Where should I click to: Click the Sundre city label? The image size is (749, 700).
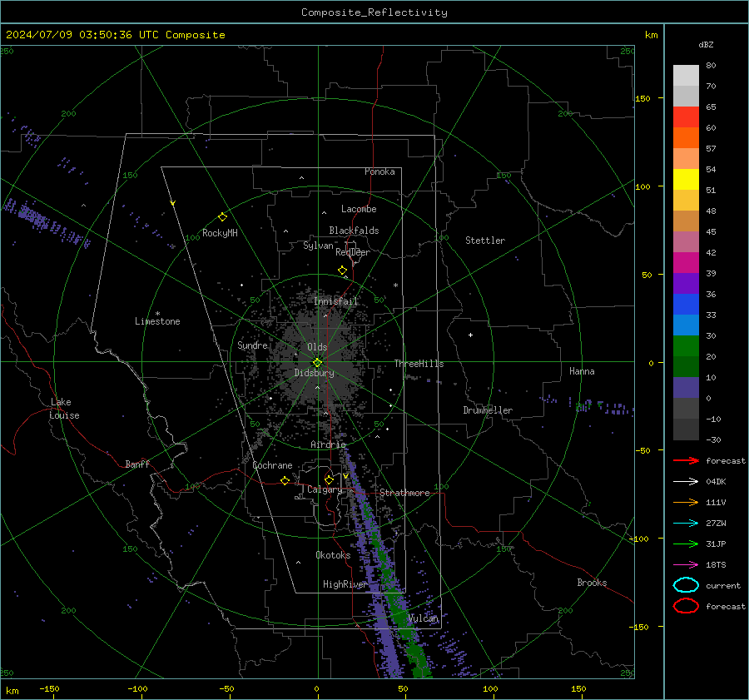pyautogui.click(x=252, y=345)
